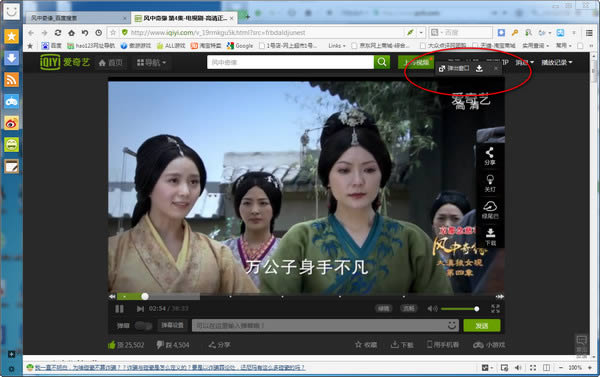This screenshot has height=377, width=600.
Task: Click the thumbs-up like counter 25,502
Action: tap(126, 345)
